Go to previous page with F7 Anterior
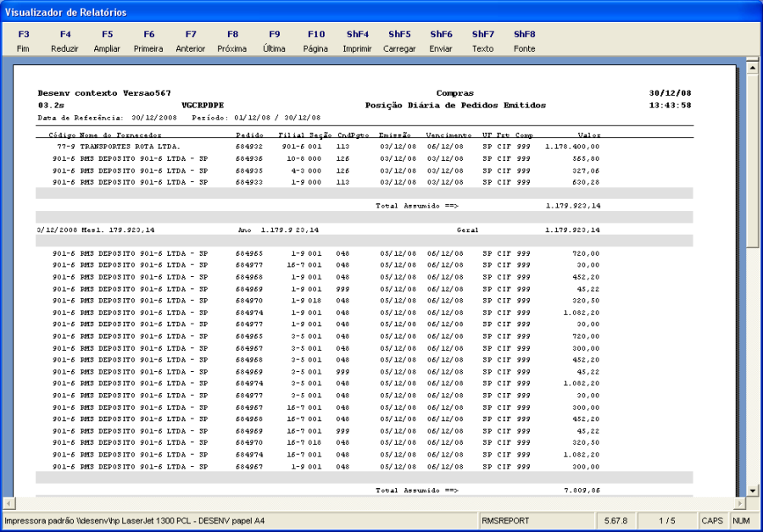The image size is (763, 532). (190, 41)
